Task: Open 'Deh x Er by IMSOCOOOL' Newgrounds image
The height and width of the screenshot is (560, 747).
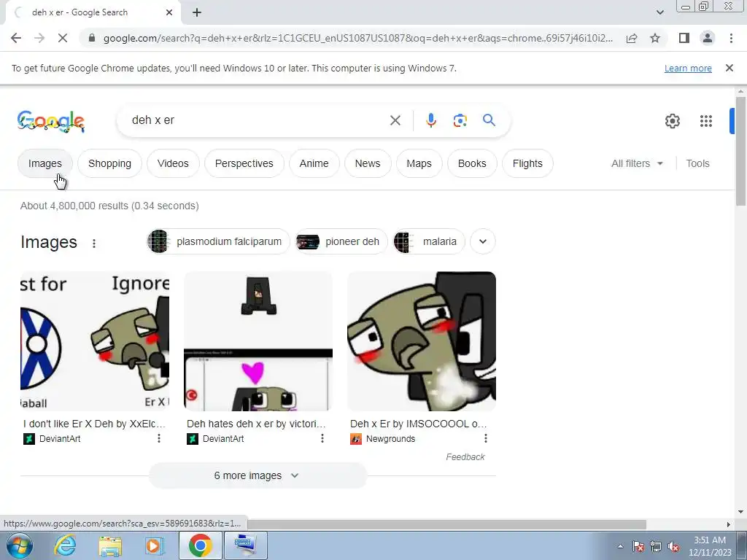Action: point(422,341)
